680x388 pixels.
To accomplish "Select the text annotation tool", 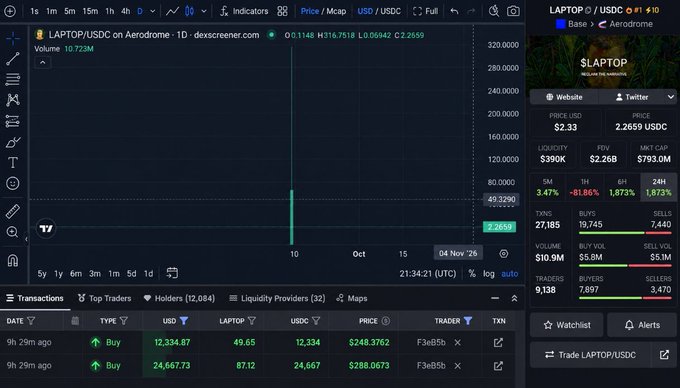I will pos(13,163).
